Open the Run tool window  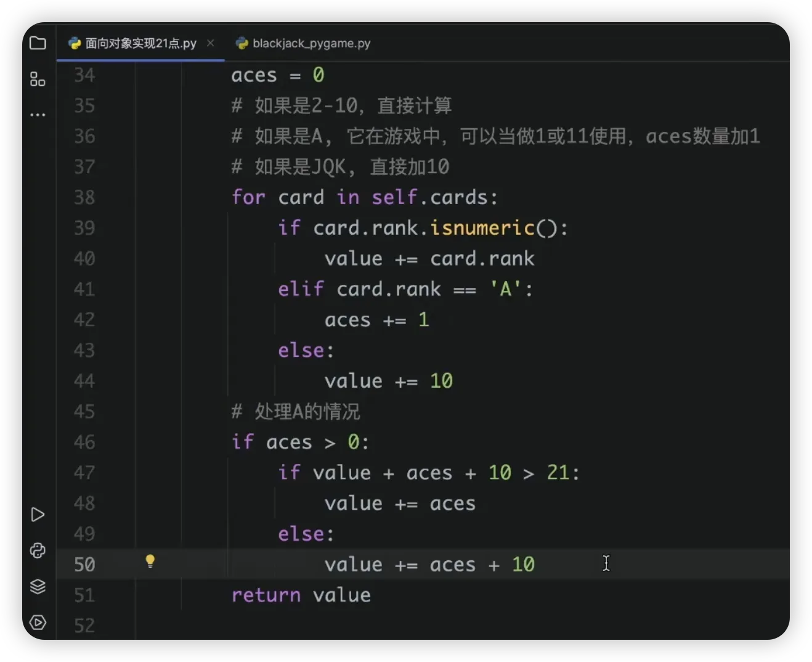[38, 515]
